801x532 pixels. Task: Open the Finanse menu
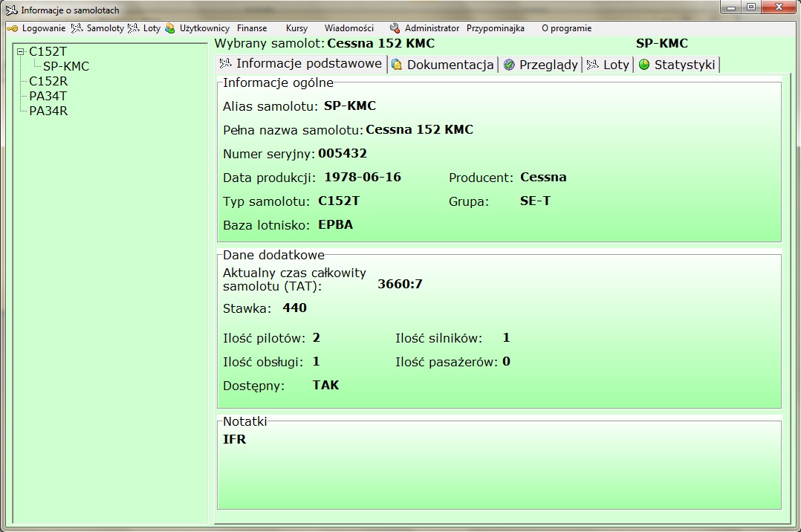point(252,29)
